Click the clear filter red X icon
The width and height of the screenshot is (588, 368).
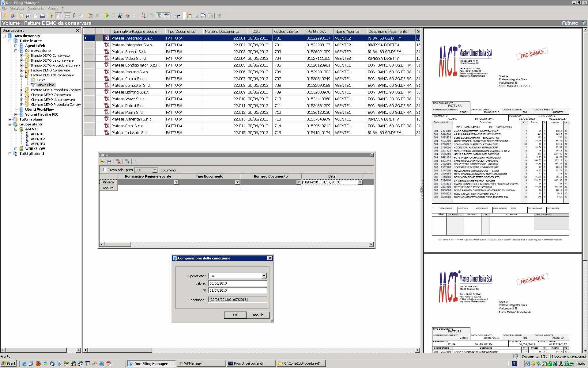tap(119, 162)
